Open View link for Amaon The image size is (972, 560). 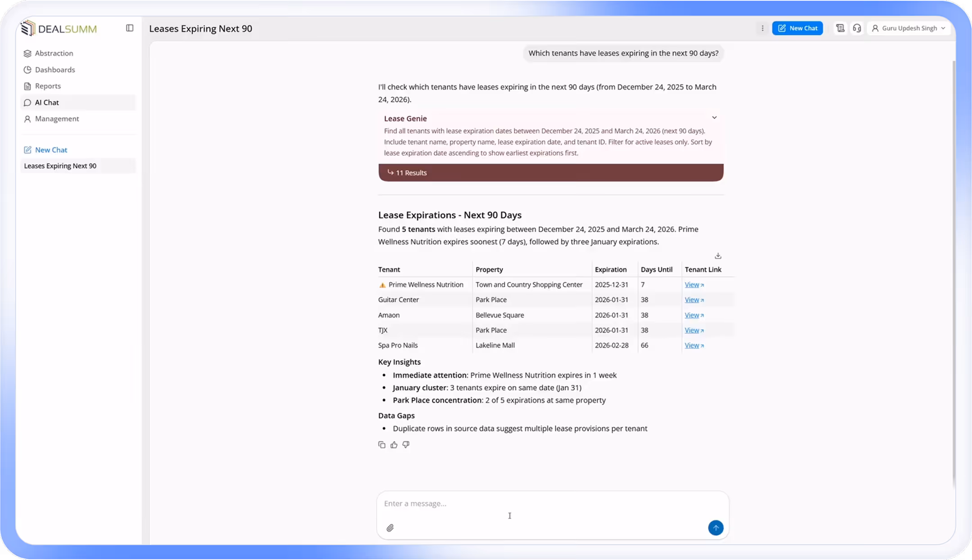tap(694, 315)
